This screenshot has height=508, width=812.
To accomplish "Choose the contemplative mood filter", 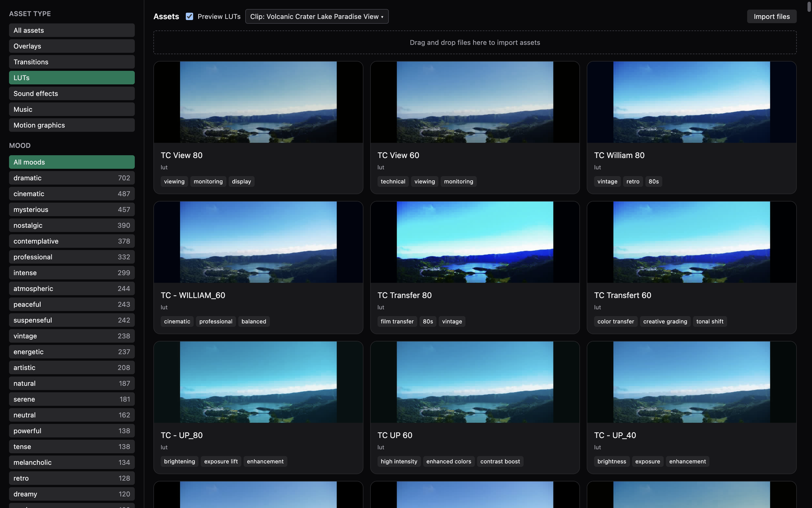I will [x=72, y=241].
